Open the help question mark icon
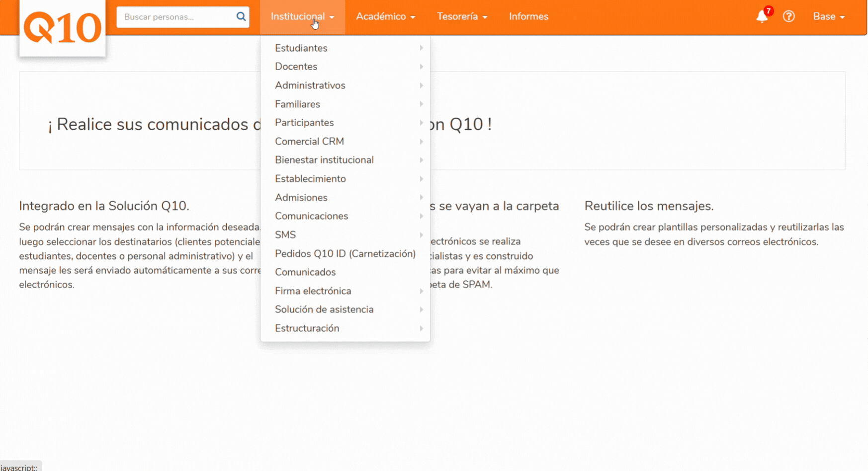The image size is (868, 471). point(788,16)
